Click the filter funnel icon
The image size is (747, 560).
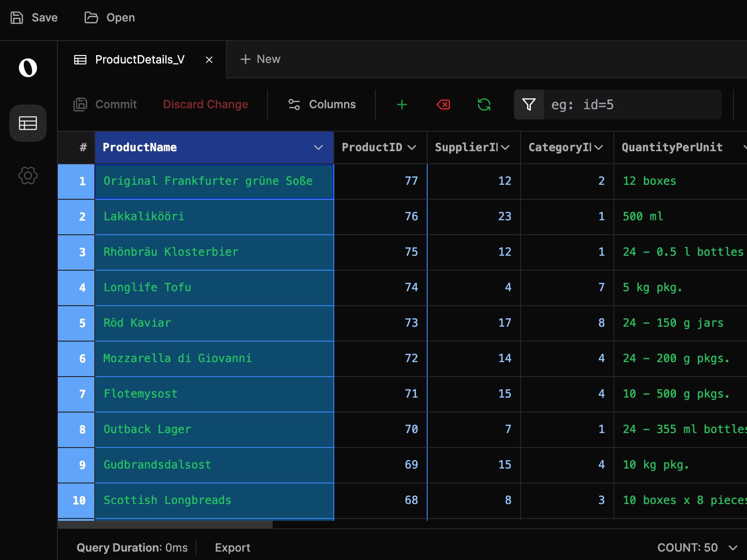(529, 105)
